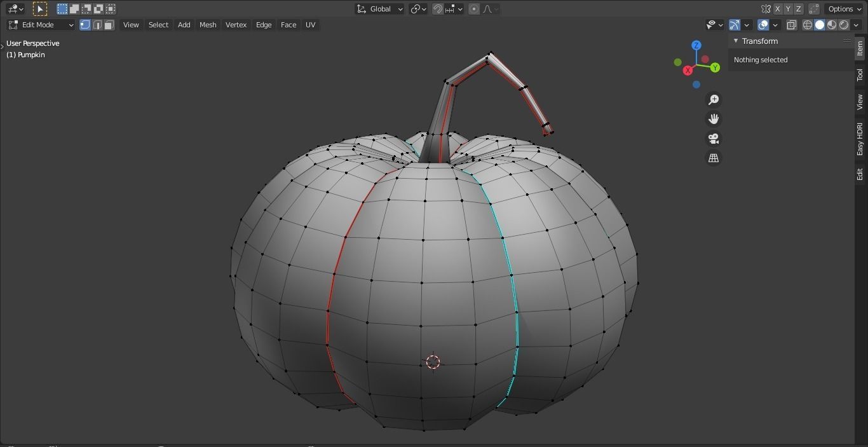Click the zoom view magnifier icon
Screen dimensions: 868x447
[714, 99]
